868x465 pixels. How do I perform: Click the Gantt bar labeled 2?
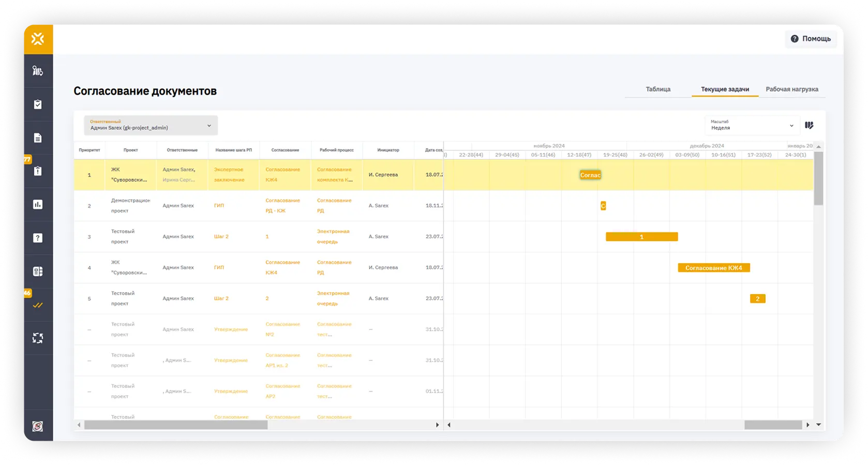pyautogui.click(x=758, y=299)
